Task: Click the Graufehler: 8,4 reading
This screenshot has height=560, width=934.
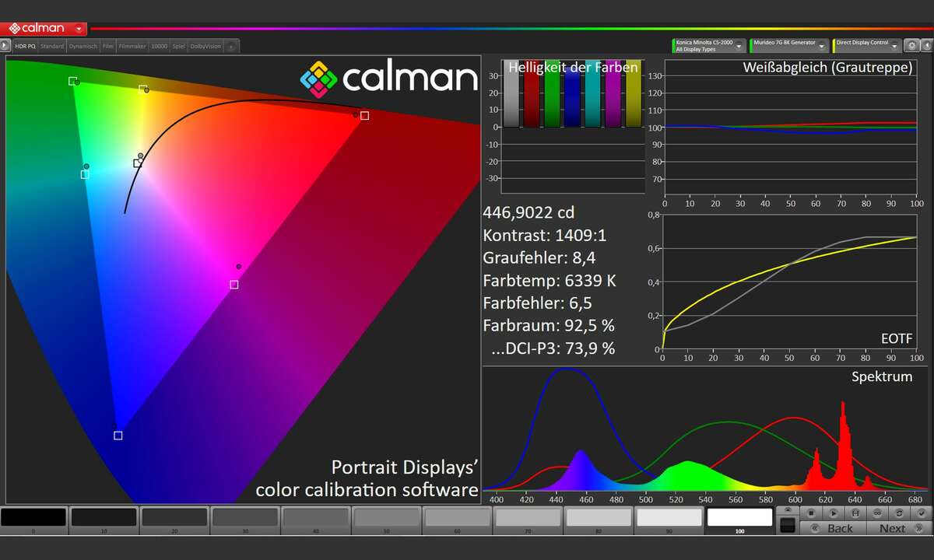Action: click(x=539, y=257)
